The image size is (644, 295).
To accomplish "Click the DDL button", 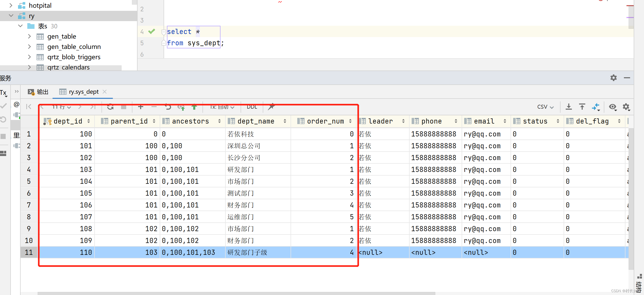I will point(252,107).
